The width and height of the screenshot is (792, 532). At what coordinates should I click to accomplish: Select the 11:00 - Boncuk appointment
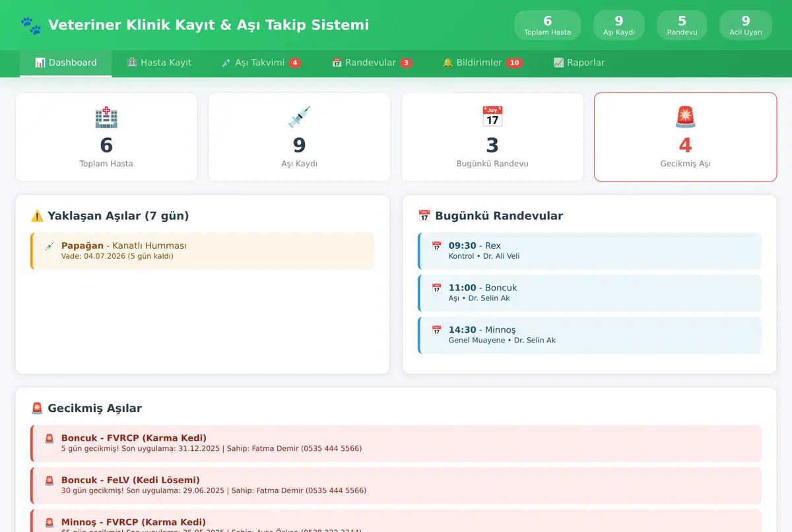pyautogui.click(x=589, y=293)
